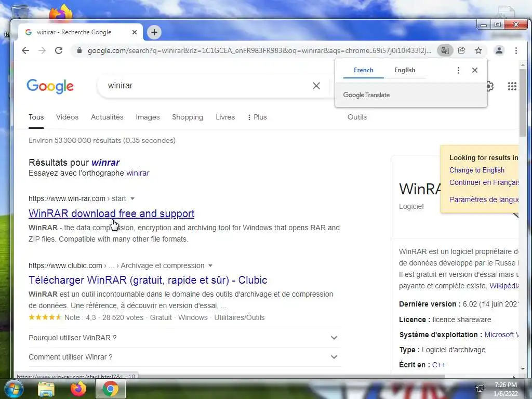
Task: Go to Google home via the logo
Action: [x=50, y=86]
